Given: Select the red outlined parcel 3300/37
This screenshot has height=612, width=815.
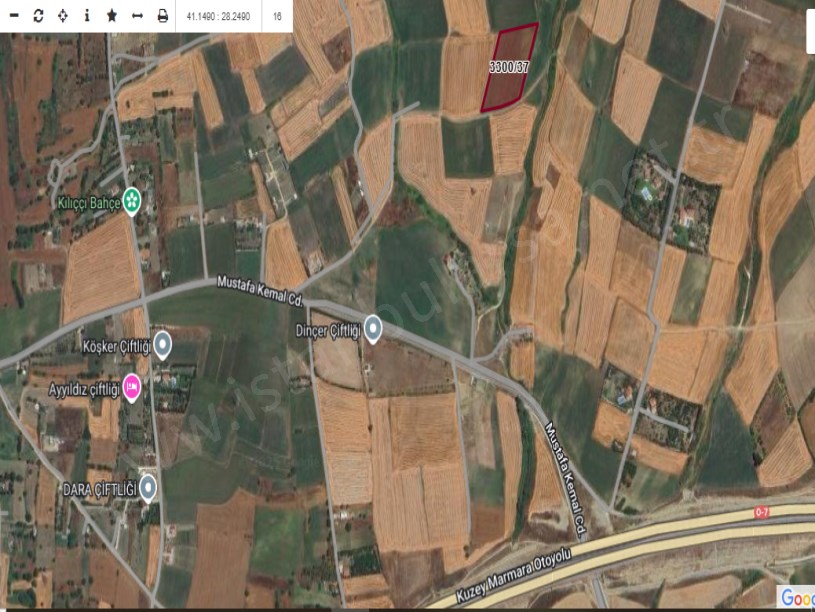Looking at the screenshot, I should 509,67.
